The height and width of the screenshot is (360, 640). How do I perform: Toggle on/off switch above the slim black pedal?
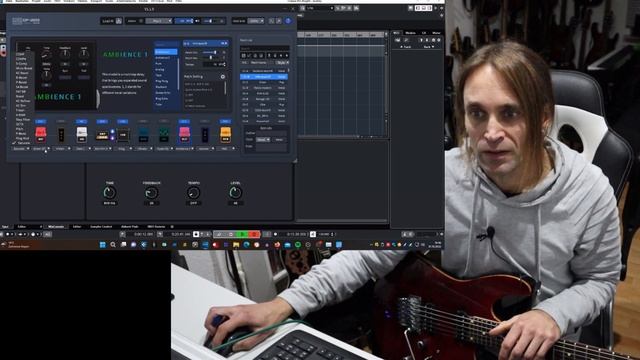click(x=61, y=122)
